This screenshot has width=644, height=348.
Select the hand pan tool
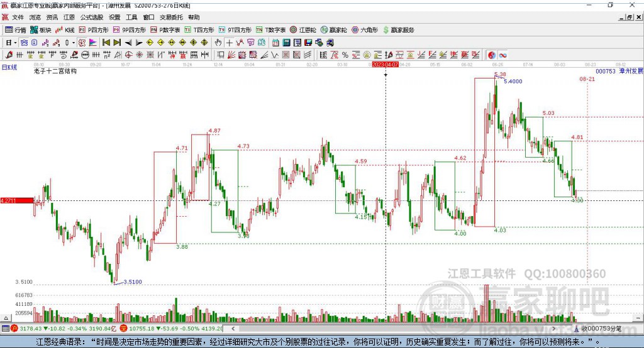coord(218,43)
